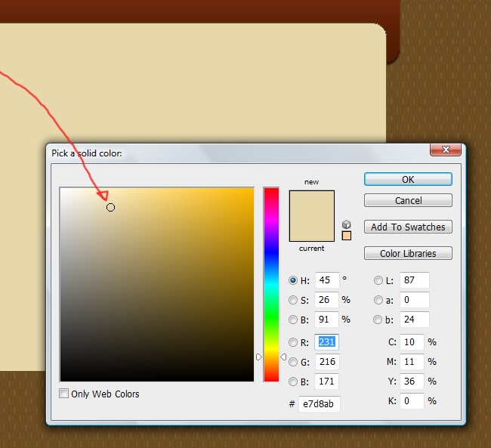The height and width of the screenshot is (448, 491).
Task: Click the Lab b field showing 24
Action: click(415, 320)
